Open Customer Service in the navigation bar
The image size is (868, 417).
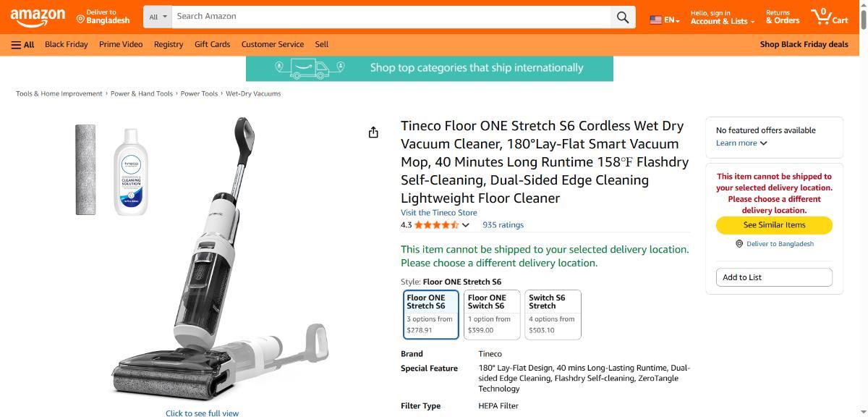[273, 44]
